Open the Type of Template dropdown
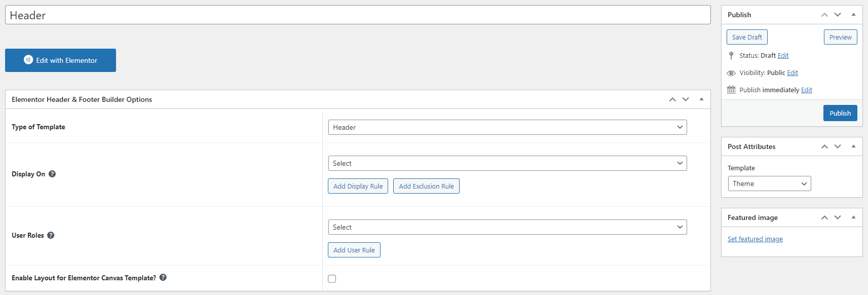 coord(507,127)
